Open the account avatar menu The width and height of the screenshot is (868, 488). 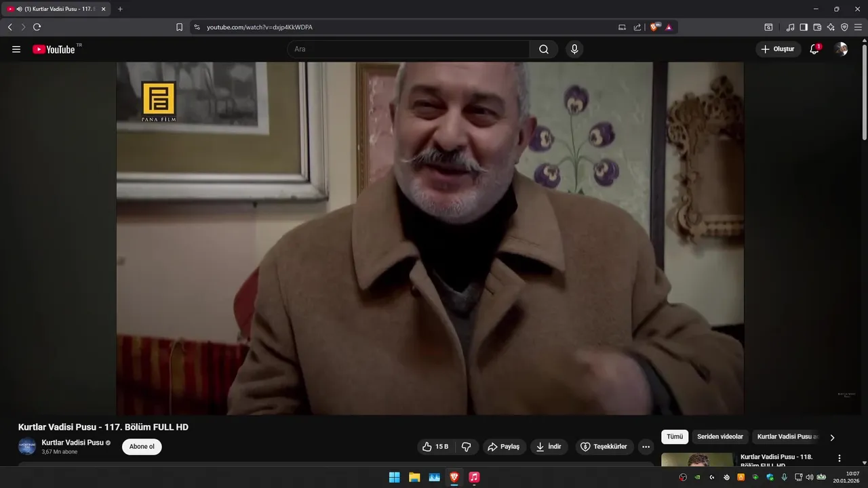[841, 49]
